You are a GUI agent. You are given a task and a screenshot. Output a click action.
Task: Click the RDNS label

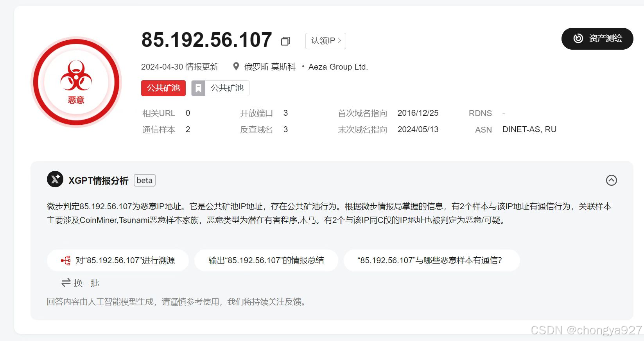[x=480, y=113]
